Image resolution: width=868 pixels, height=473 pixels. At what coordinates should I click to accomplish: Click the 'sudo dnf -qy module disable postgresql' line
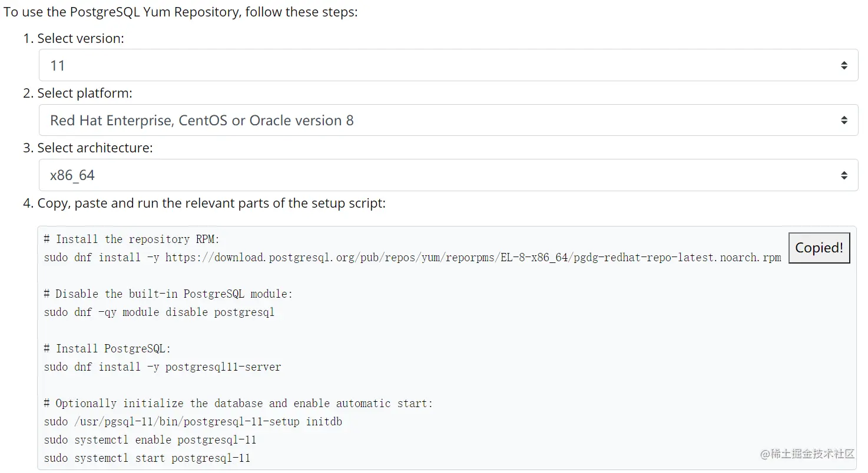[x=160, y=312]
